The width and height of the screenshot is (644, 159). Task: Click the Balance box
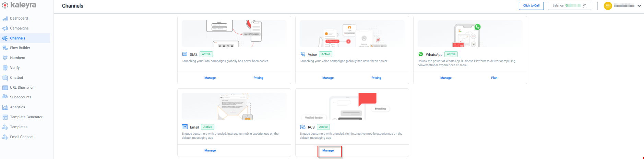(x=570, y=6)
